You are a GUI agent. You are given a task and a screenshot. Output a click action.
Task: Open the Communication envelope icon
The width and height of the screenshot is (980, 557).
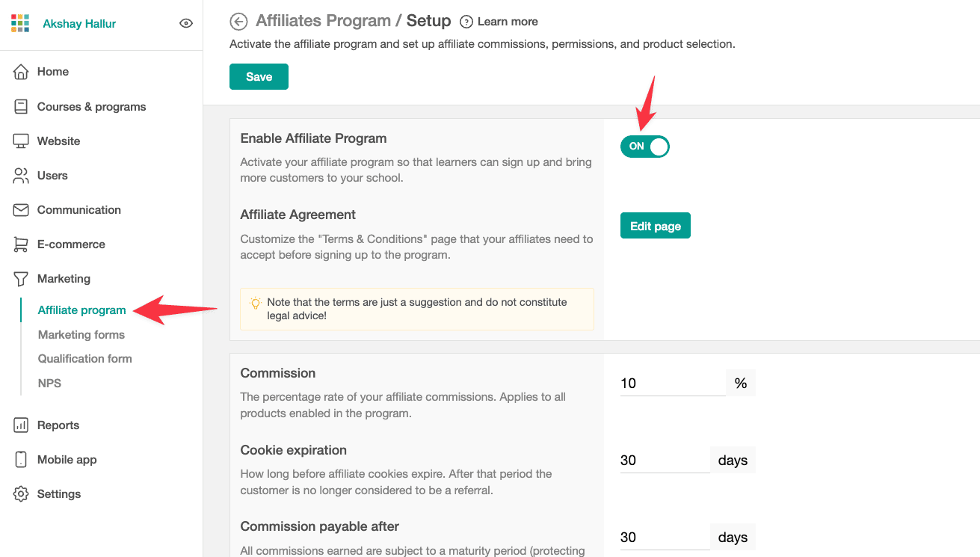pyautogui.click(x=22, y=209)
